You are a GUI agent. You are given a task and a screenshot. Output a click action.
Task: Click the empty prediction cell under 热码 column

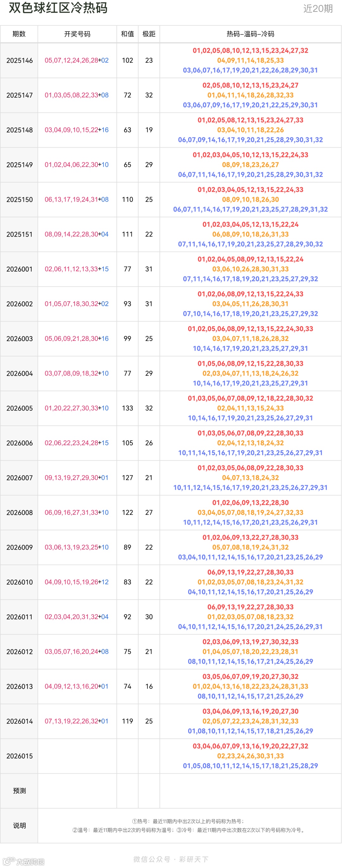250,790
